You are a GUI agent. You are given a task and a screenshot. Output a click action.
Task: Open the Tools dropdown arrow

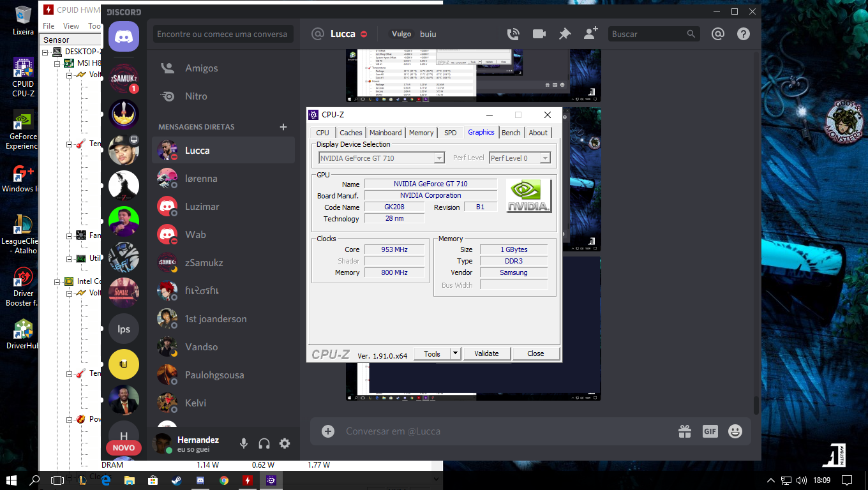point(455,353)
